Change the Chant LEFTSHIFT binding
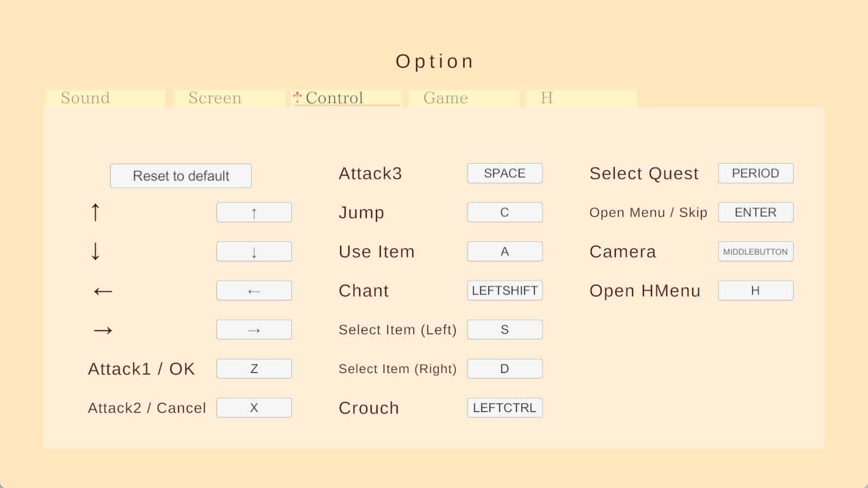Viewport: 868px width, 488px height. [x=505, y=291]
